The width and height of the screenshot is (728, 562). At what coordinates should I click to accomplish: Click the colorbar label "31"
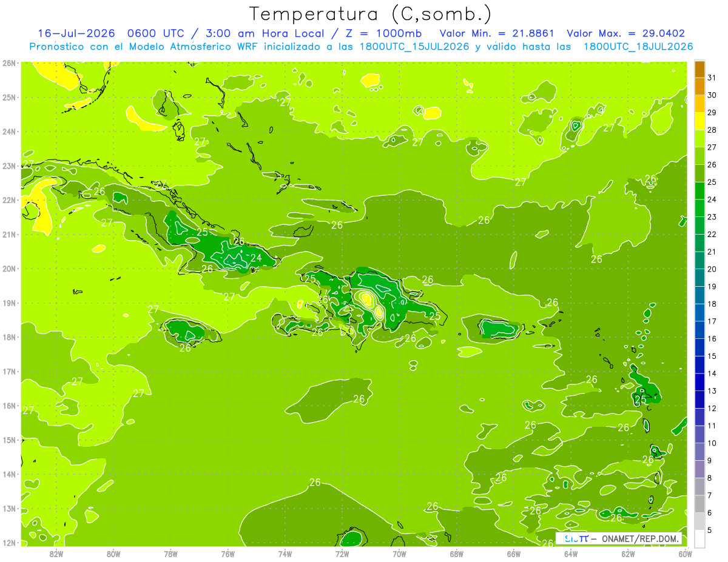[712, 78]
